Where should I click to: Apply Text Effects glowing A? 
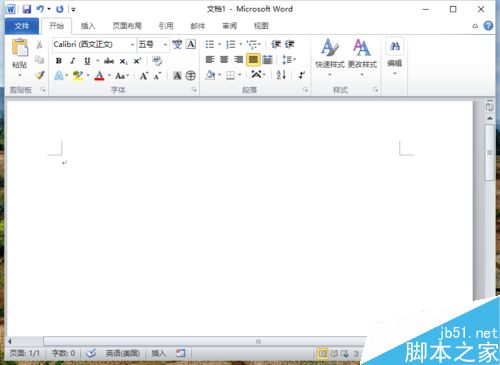click(59, 76)
